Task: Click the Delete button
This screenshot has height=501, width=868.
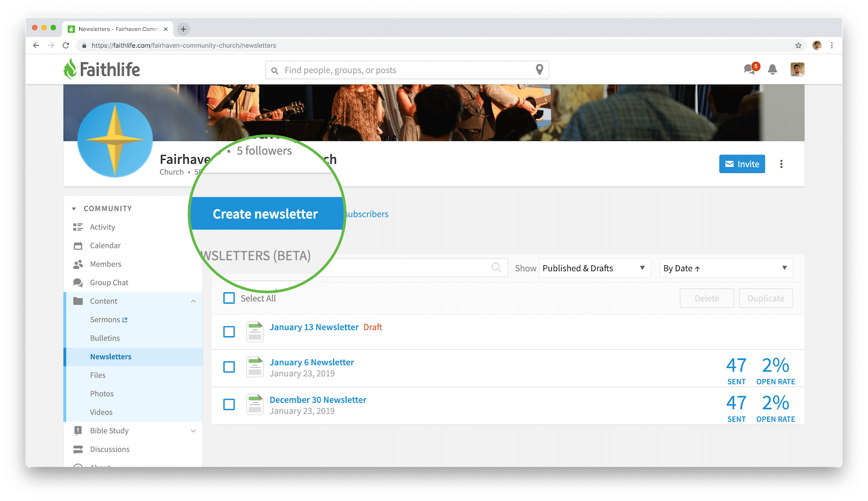Action: (x=706, y=298)
